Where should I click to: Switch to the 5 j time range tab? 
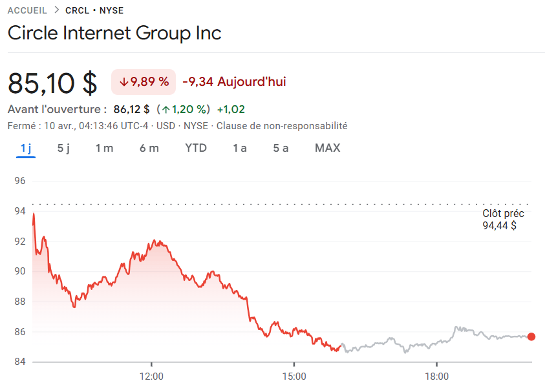point(63,148)
